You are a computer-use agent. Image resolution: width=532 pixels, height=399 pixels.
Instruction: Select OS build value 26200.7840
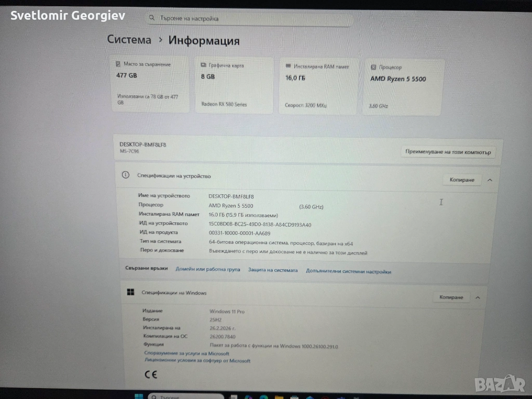222,337
